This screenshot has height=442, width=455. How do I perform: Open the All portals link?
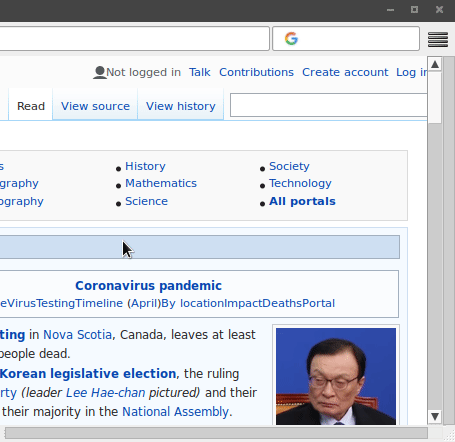point(302,201)
